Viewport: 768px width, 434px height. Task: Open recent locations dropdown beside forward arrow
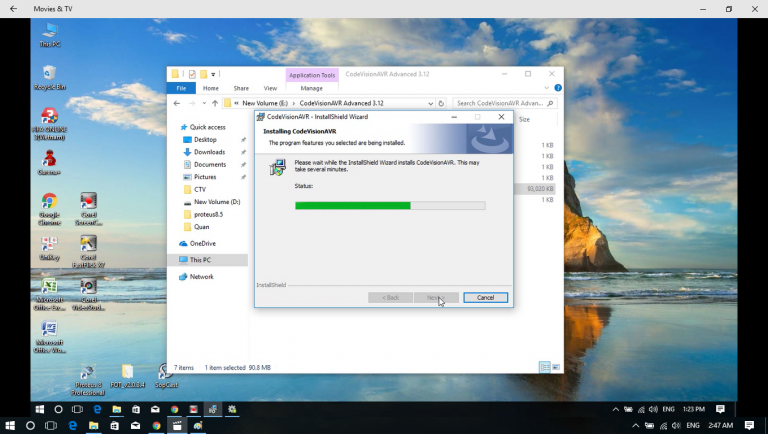click(x=204, y=103)
